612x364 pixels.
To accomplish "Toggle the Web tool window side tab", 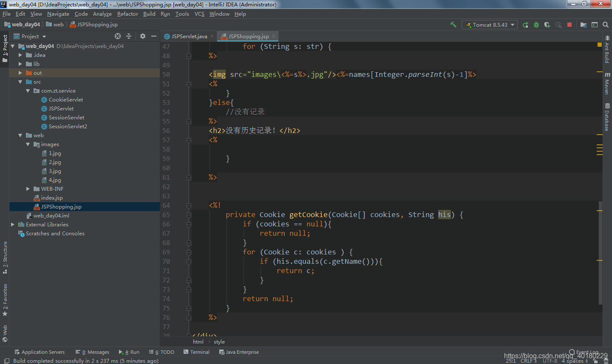I will pos(5,333).
